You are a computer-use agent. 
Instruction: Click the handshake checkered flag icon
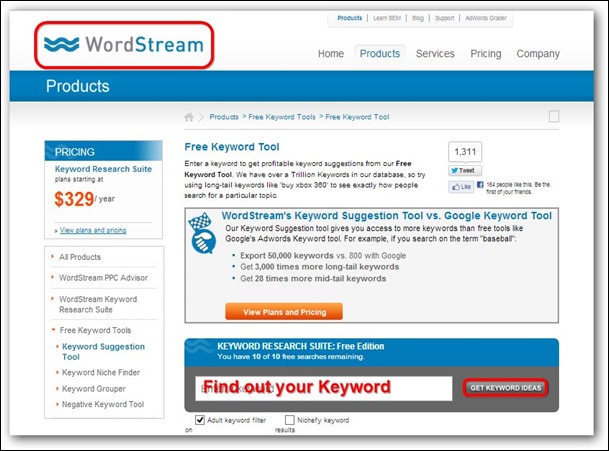(x=202, y=234)
